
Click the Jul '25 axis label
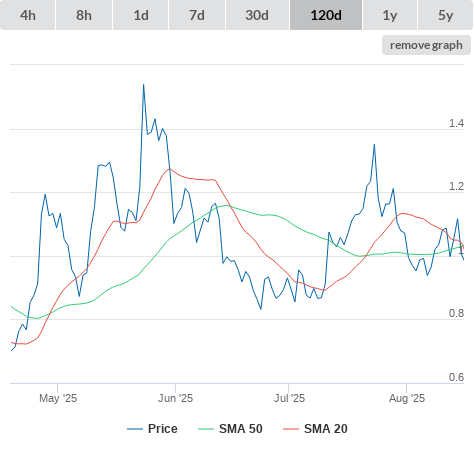tap(289, 398)
